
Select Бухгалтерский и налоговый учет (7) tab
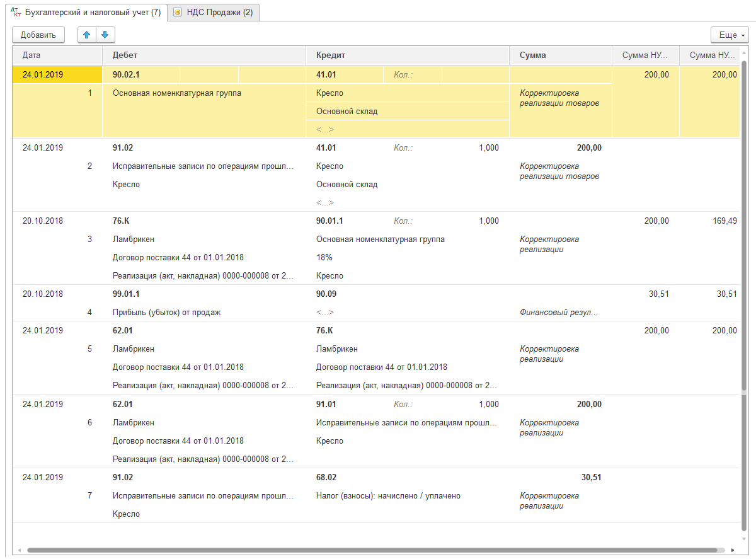87,13
